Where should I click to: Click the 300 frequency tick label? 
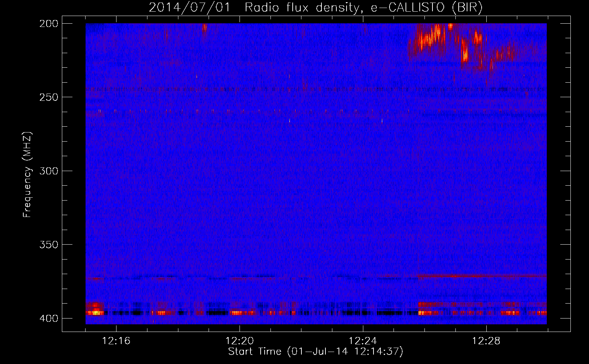48,171
